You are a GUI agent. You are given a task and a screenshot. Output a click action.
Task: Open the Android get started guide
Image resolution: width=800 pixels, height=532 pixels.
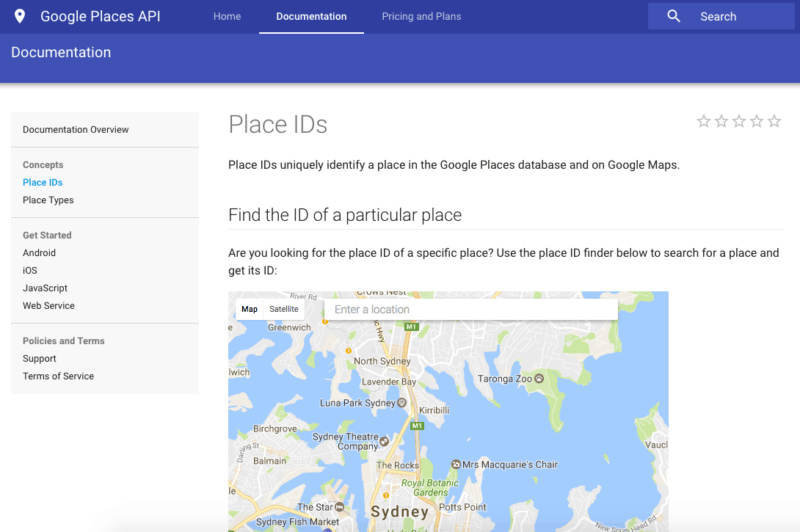(40, 252)
